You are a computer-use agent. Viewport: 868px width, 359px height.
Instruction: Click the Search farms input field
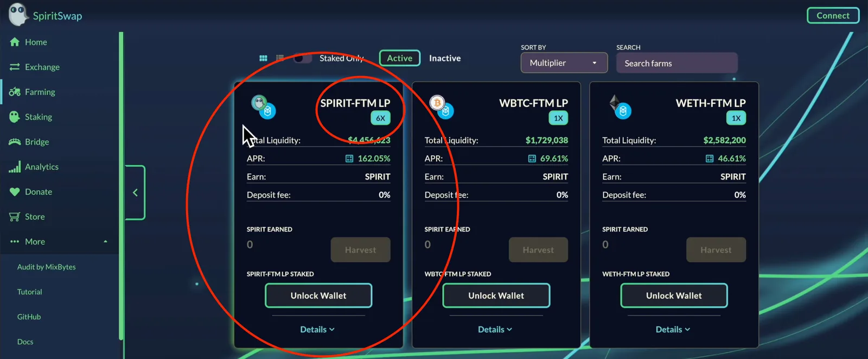(x=677, y=63)
